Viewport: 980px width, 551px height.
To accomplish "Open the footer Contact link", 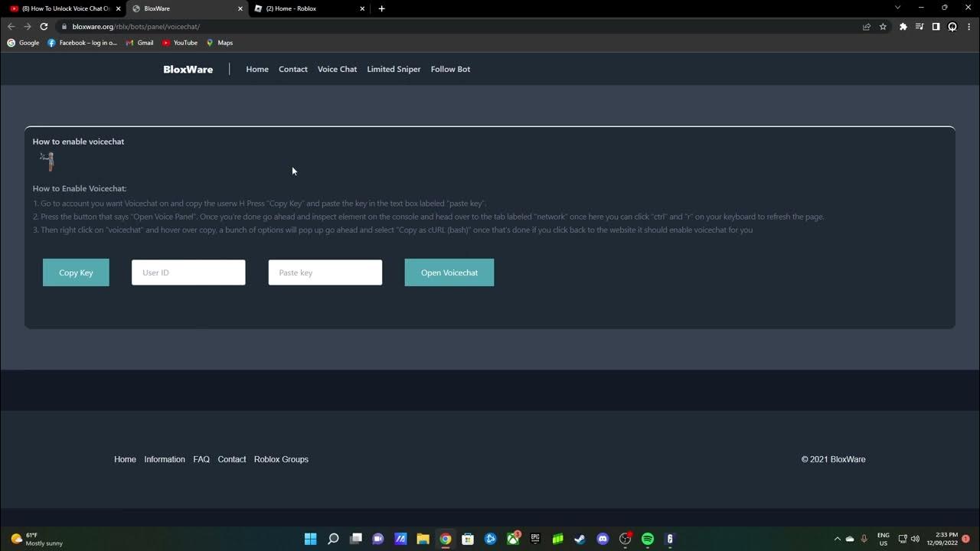I will coord(232,459).
